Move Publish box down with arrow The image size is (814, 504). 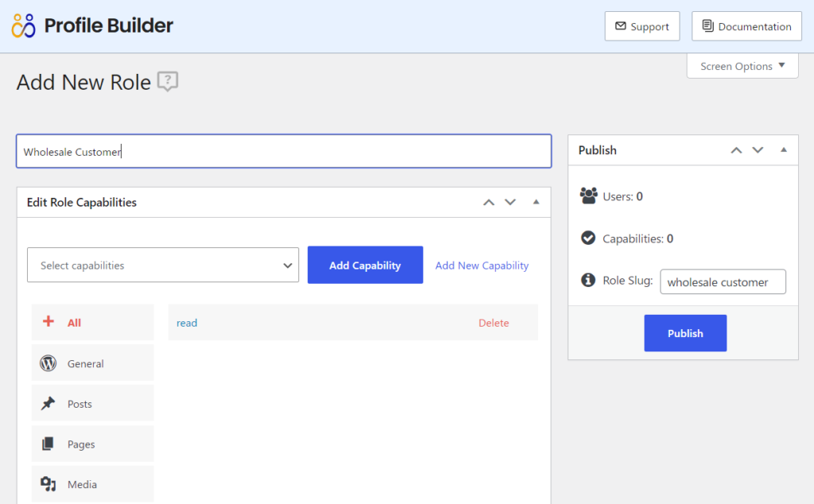[758, 150]
